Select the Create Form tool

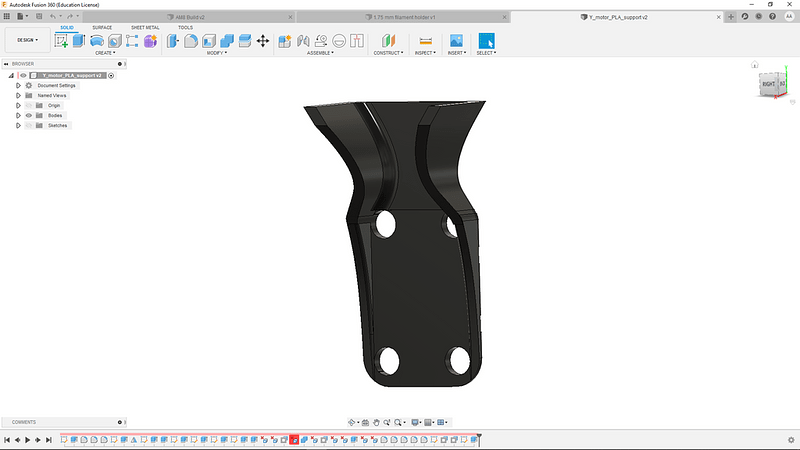pos(150,41)
